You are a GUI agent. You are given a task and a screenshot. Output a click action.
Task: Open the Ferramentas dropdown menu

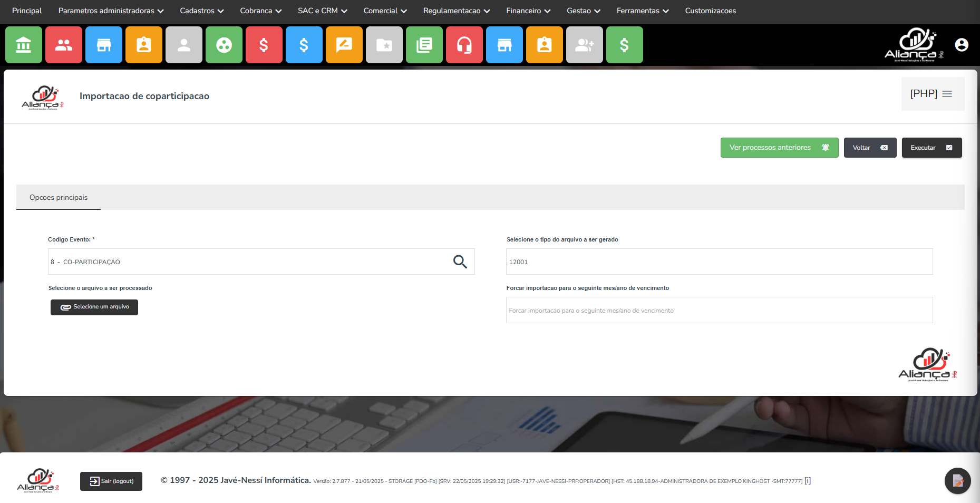642,11
